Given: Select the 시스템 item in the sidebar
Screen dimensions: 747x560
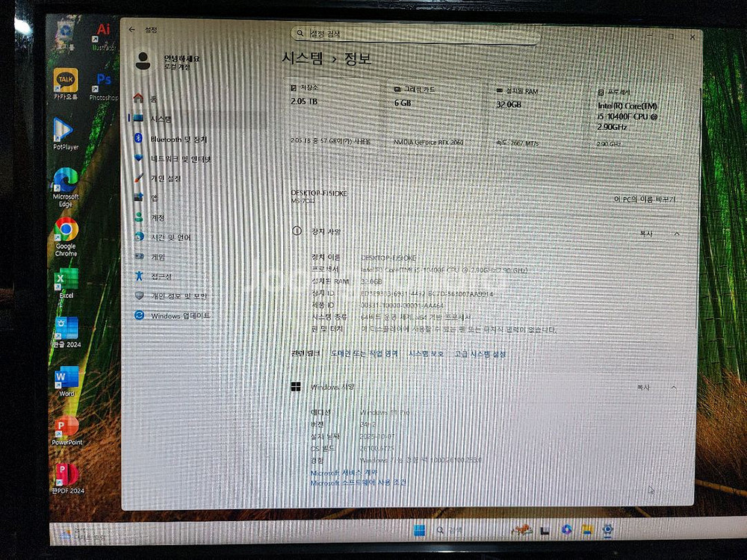Looking at the screenshot, I should coord(161,119).
